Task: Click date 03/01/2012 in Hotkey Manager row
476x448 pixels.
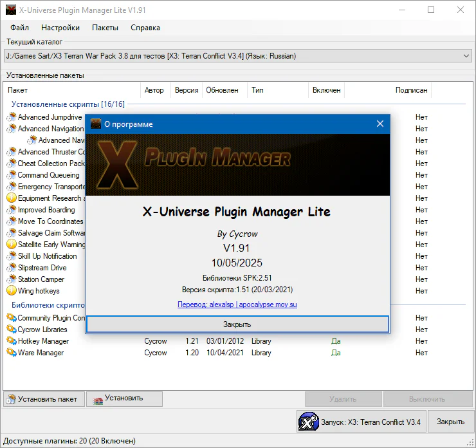Action: pyautogui.click(x=225, y=341)
